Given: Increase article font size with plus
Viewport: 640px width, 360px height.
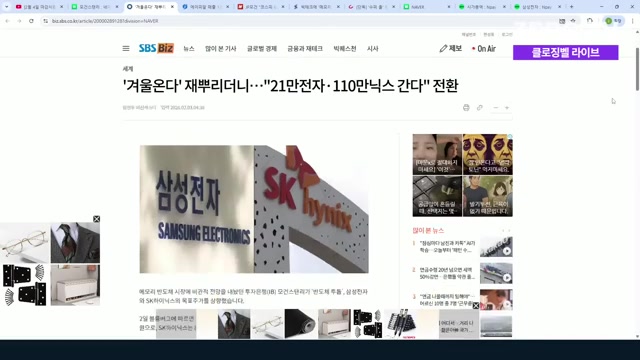Looking at the screenshot, I should pos(507,108).
